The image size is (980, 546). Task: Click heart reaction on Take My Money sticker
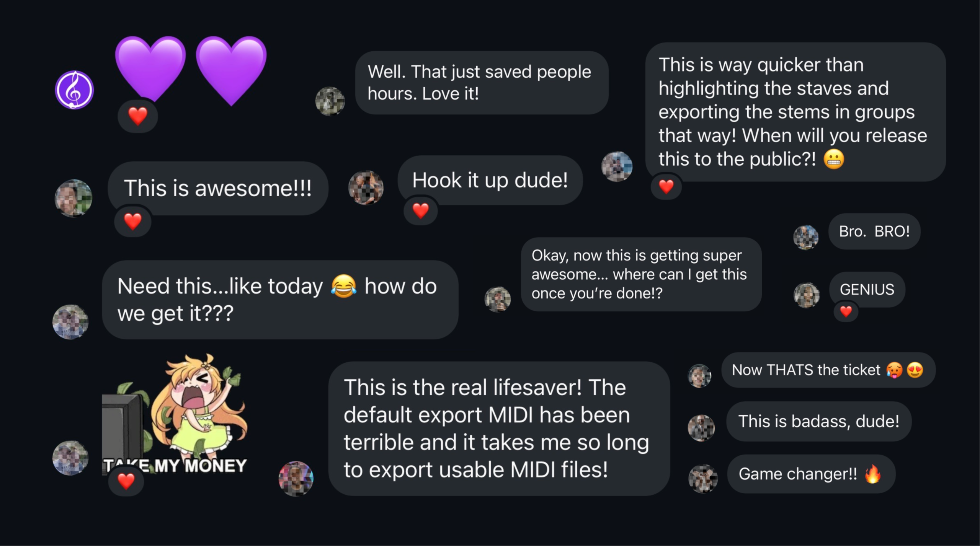pos(126,481)
